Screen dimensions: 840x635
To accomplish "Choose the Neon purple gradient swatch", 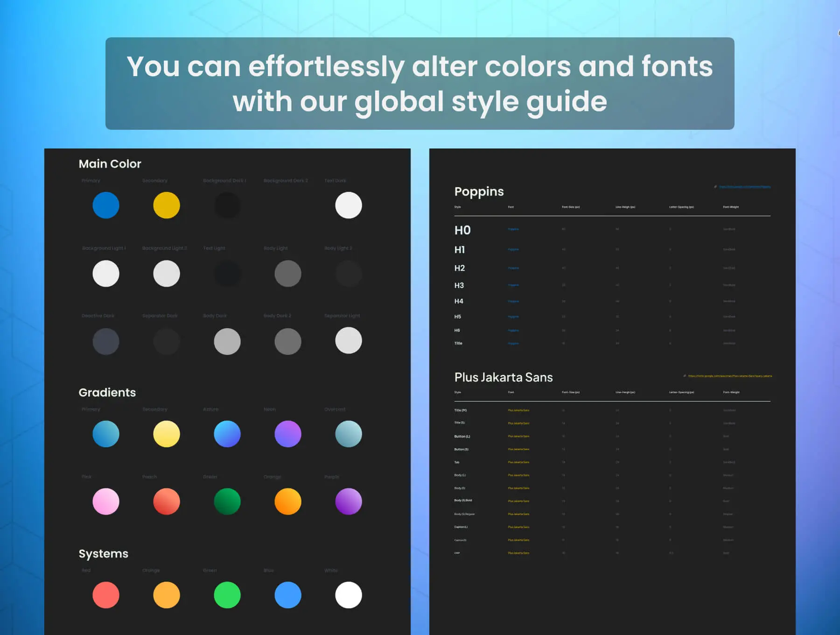I will (288, 434).
